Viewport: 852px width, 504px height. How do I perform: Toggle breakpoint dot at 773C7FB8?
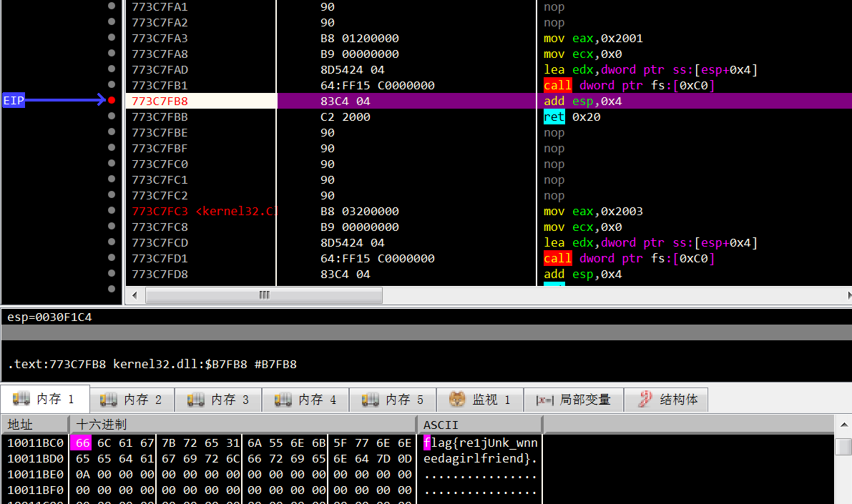click(112, 100)
